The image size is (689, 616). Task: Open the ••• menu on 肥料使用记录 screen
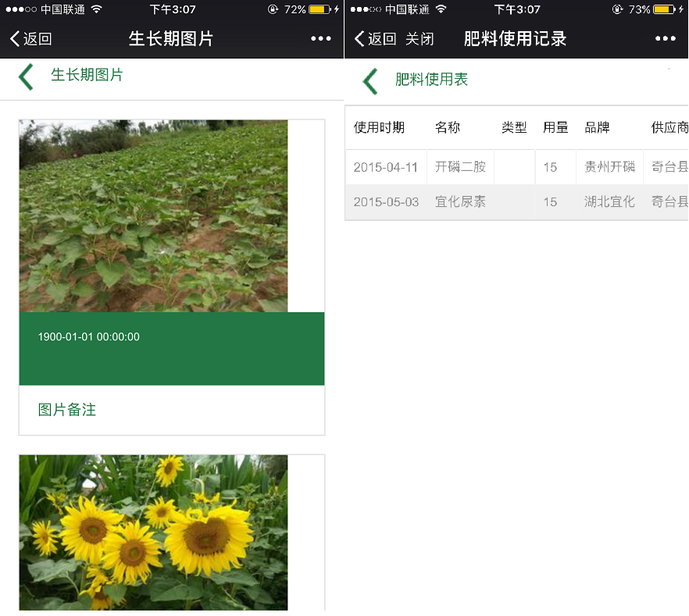(665, 37)
